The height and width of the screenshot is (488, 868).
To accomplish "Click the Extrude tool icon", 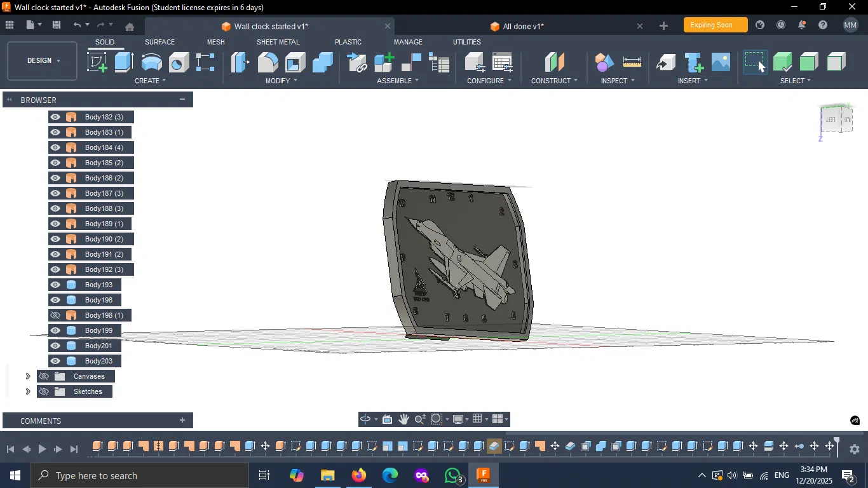I will [124, 62].
